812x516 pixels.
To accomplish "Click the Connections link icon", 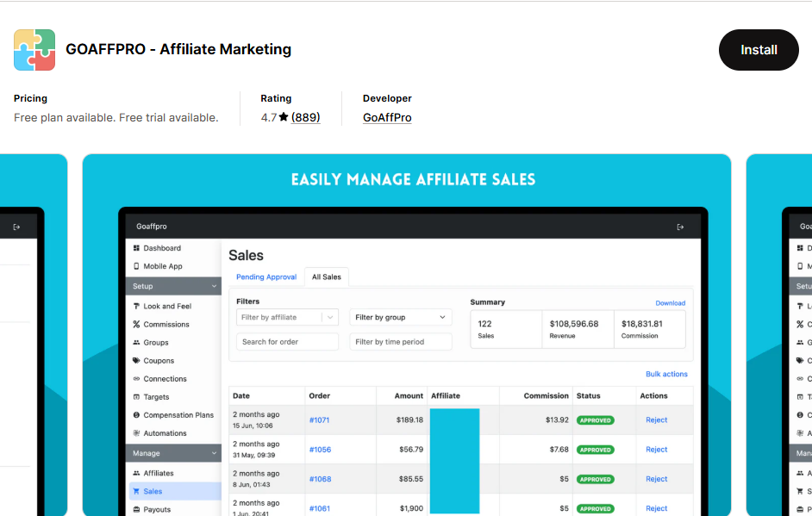I will click(136, 378).
